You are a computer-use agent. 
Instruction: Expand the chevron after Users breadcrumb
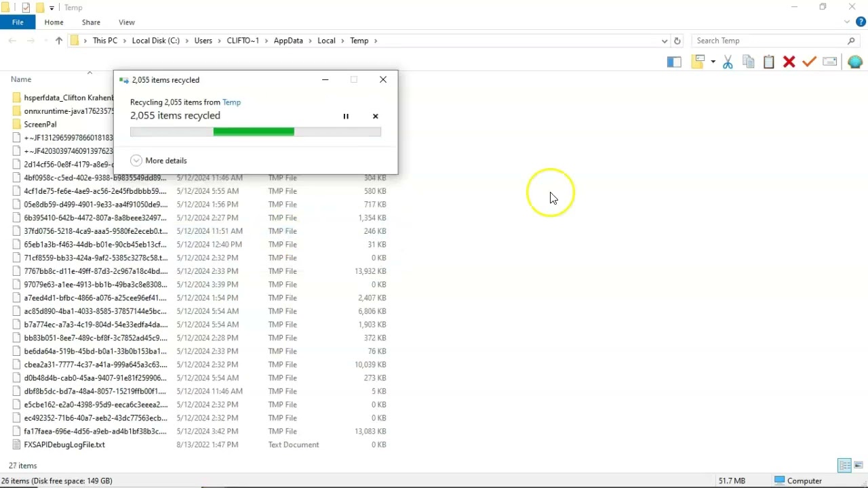tap(219, 41)
